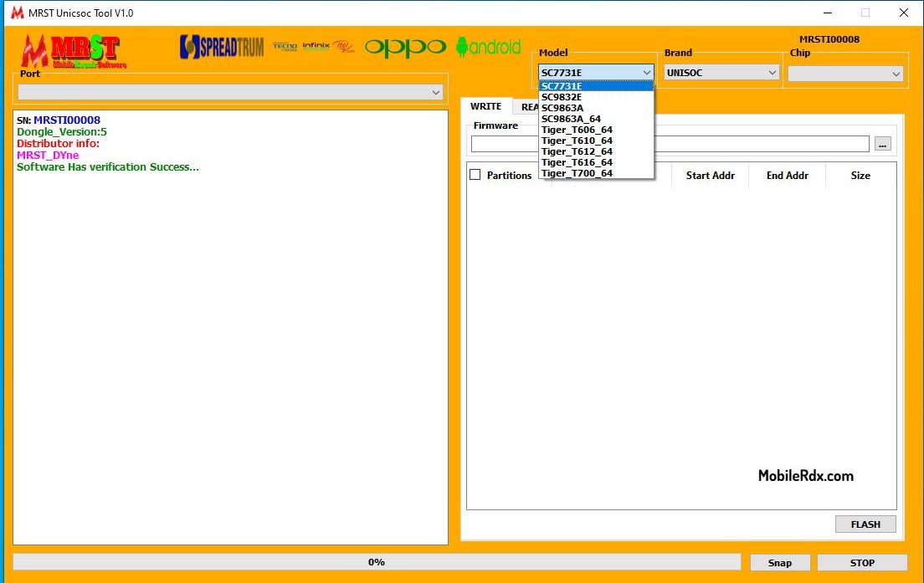Open the Brand dropdown showing UNISOC
Image resolution: width=924 pixels, height=583 pixels.
(721, 73)
